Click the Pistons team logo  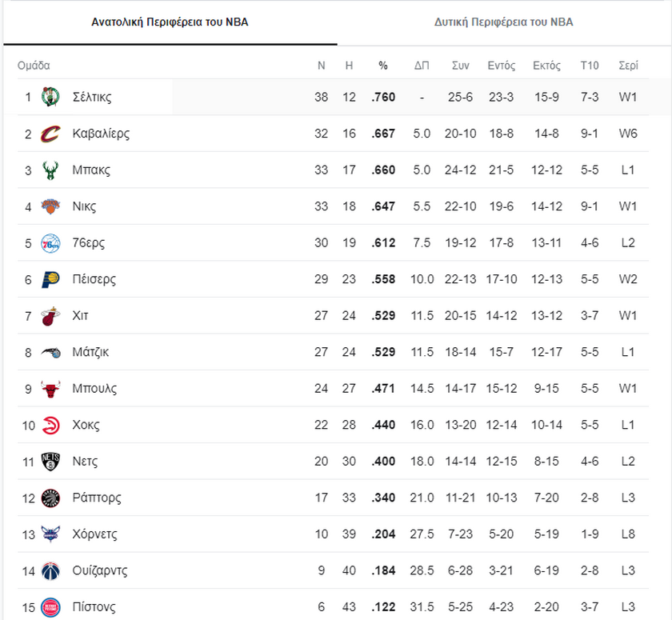50,607
